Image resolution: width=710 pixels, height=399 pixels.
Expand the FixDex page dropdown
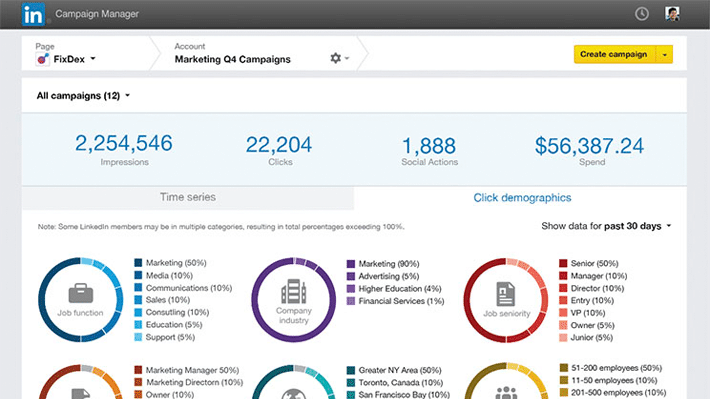tap(93, 58)
